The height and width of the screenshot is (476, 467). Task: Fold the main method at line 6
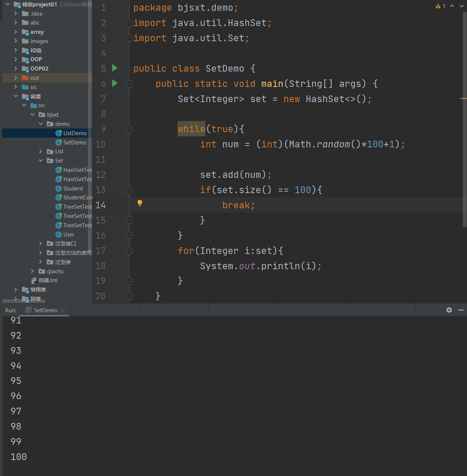pos(129,84)
